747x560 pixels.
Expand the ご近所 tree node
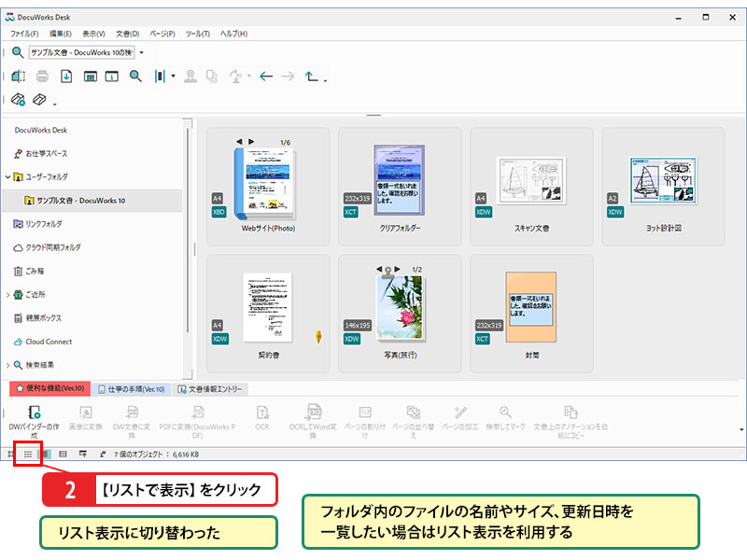click(8, 295)
